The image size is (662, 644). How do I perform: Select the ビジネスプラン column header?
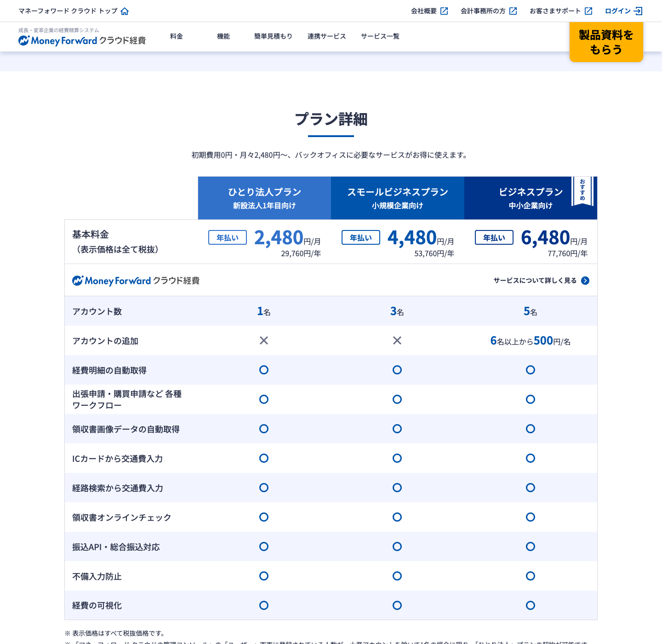pos(531,198)
